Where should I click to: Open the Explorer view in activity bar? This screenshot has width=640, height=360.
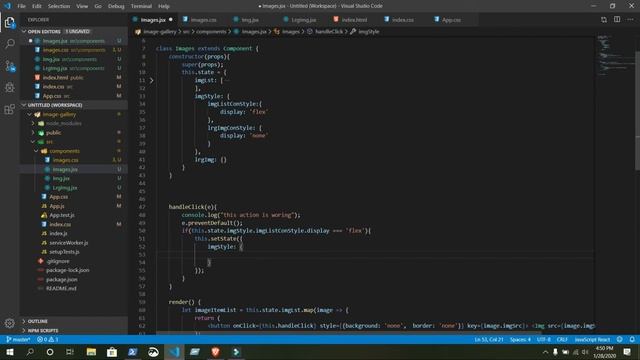pos(10,22)
